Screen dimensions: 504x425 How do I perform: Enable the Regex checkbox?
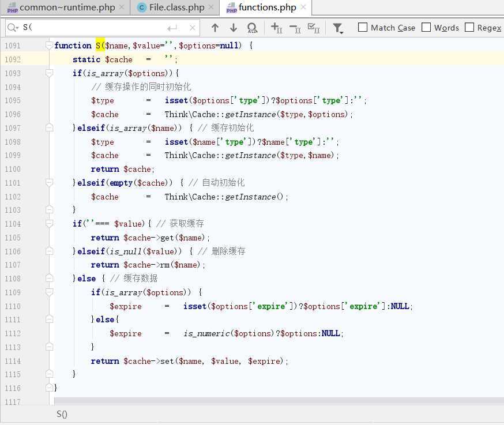coord(469,27)
